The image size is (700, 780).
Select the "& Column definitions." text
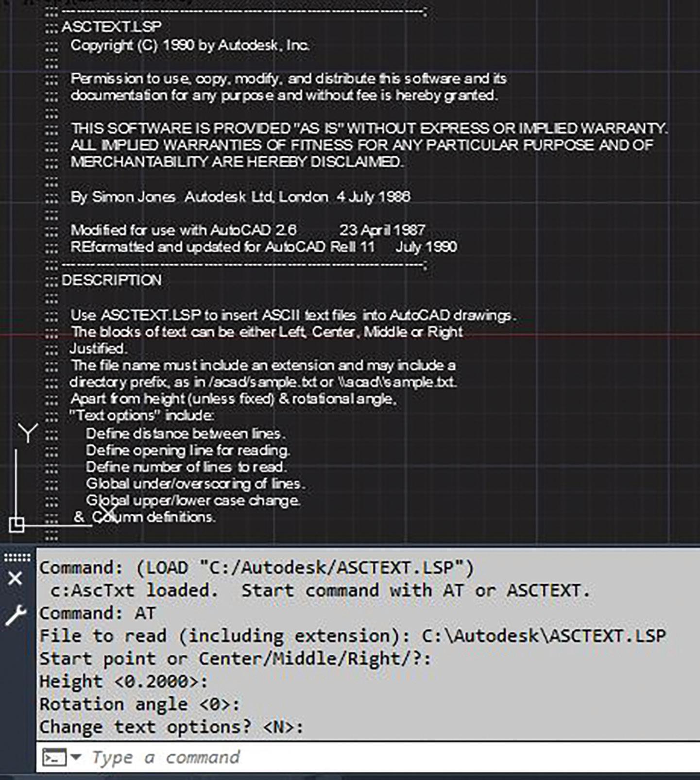[x=144, y=517]
